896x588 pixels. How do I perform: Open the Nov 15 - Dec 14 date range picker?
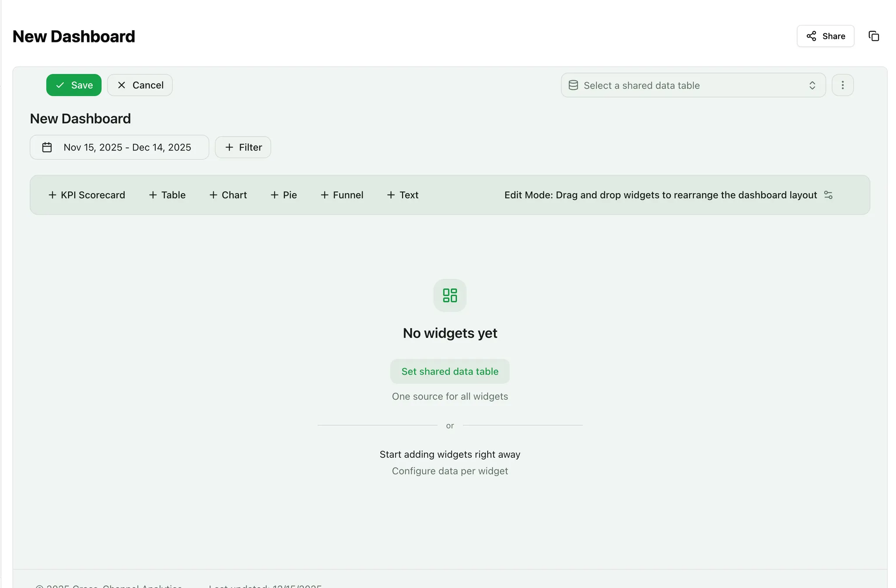(127, 147)
